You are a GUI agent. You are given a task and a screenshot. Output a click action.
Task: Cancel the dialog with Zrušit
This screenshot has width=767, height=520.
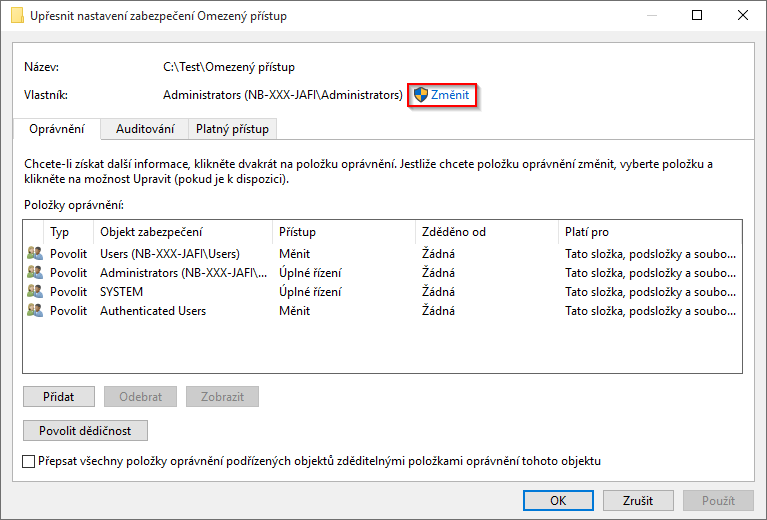637,500
